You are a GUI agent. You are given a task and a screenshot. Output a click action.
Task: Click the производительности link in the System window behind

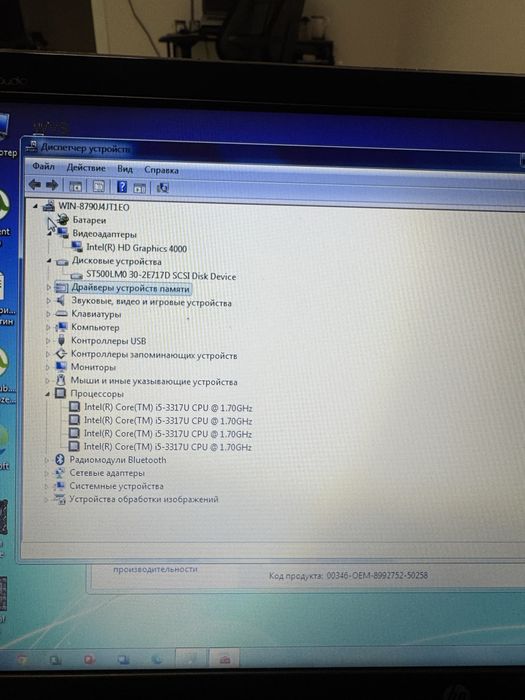pyautogui.click(x=155, y=569)
